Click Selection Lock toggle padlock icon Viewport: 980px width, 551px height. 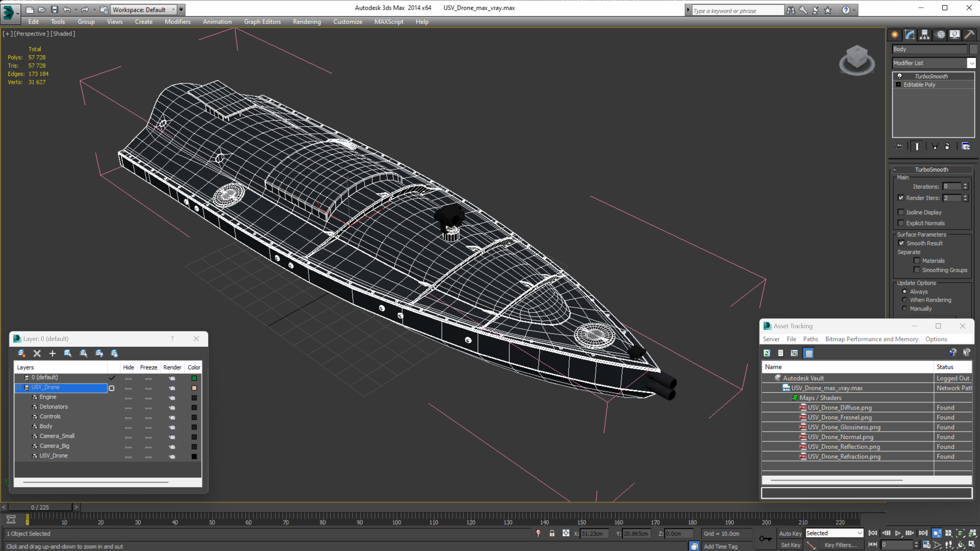[552, 533]
